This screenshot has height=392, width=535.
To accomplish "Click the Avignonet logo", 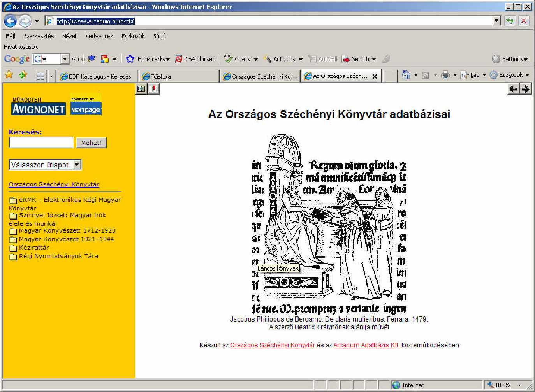I will (x=39, y=106).
